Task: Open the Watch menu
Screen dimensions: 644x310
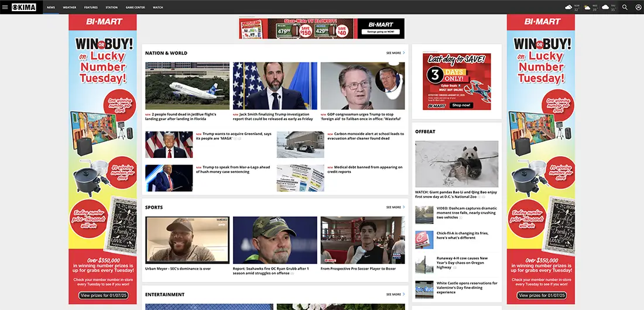Action: (157, 8)
